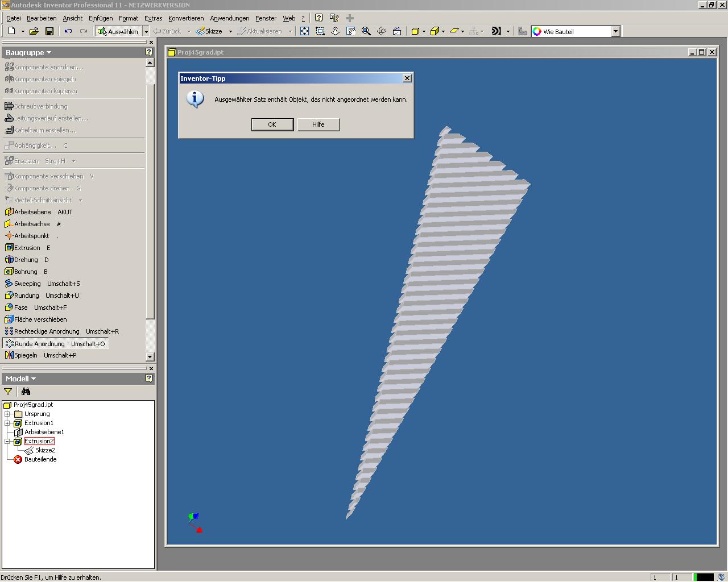728x582 pixels.
Task: Click the open file folder icon
Action: (34, 31)
